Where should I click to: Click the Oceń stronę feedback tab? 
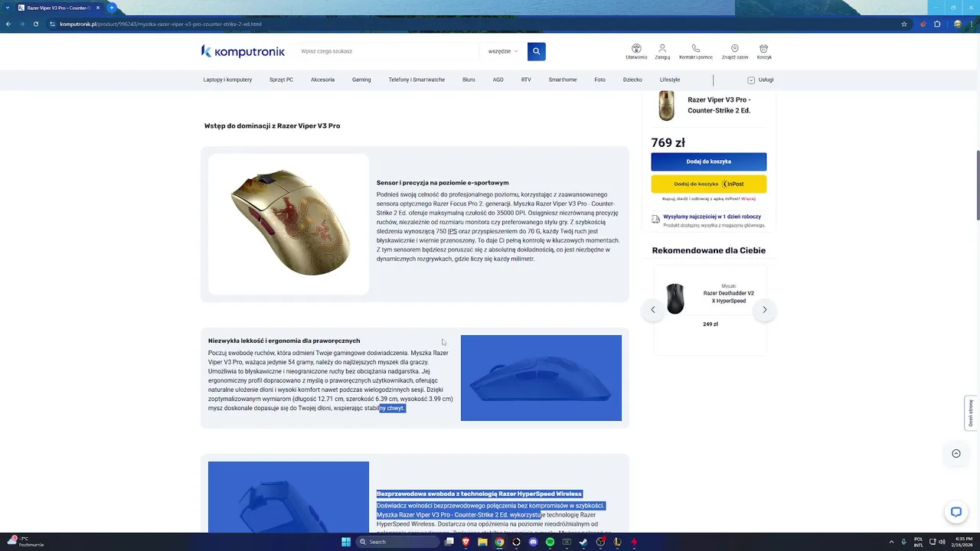(x=971, y=413)
